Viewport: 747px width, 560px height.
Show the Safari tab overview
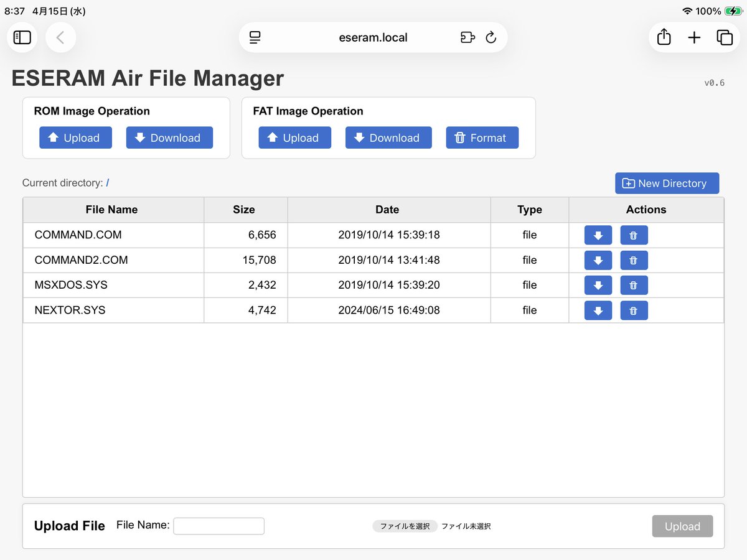[x=725, y=37]
